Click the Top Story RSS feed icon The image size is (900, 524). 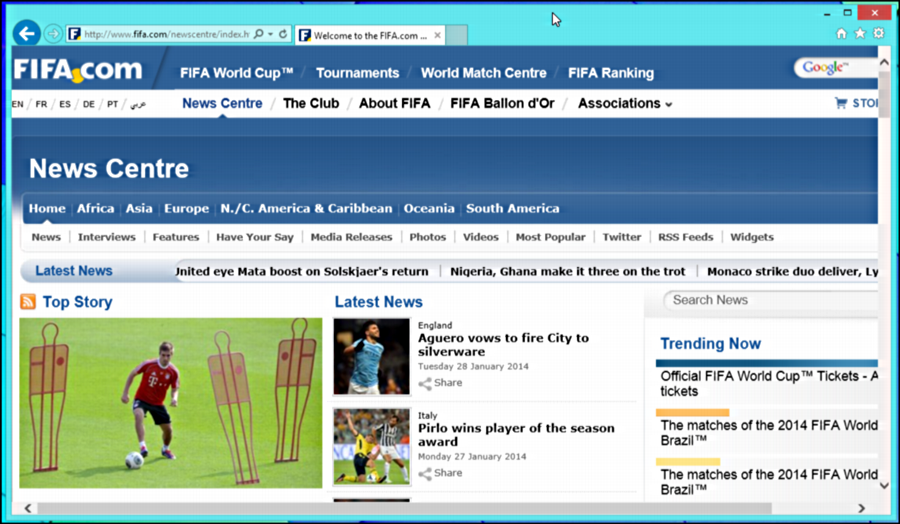click(x=28, y=301)
